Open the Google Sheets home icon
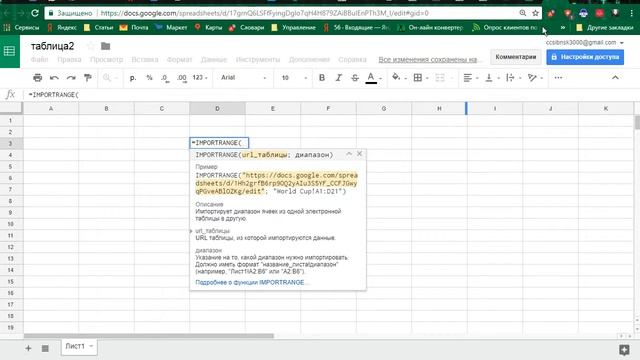This screenshot has width=640, height=360. [9, 51]
